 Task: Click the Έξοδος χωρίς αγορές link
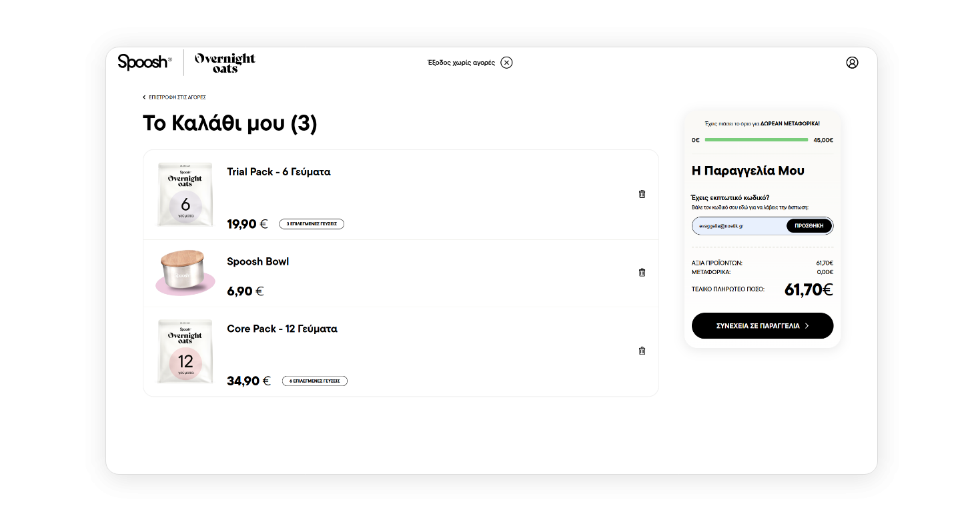[461, 63]
